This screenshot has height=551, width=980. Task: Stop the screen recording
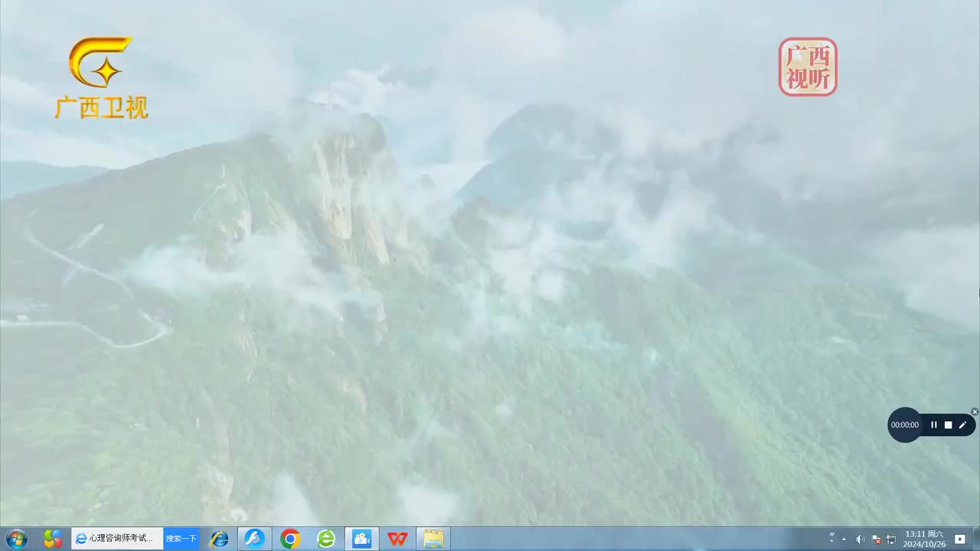pyautogui.click(x=948, y=425)
